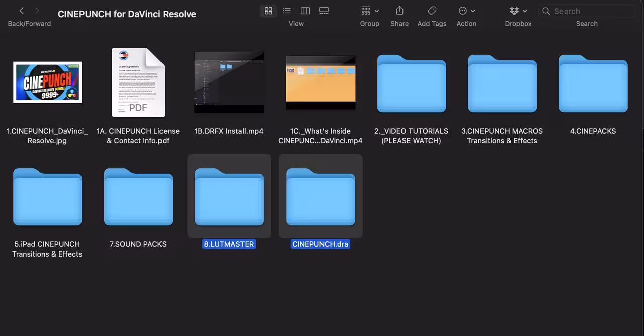Image resolution: width=644 pixels, height=336 pixels.
Task: Go back with the Back chevron
Action: point(21,11)
